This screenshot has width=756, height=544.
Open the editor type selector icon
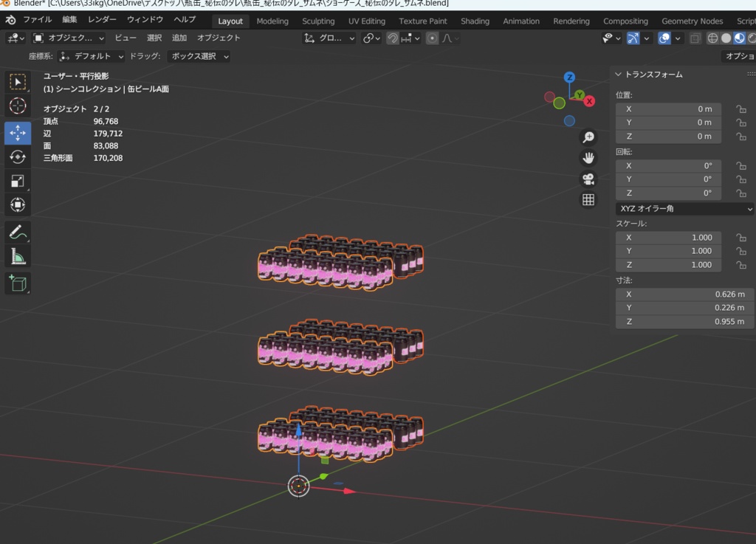15,38
